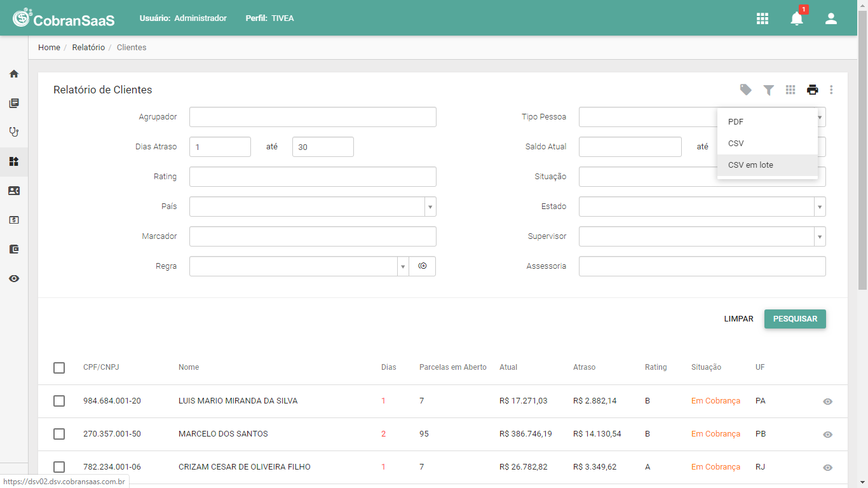
Task: Click the rule target icon beside Regra
Action: coord(423,266)
